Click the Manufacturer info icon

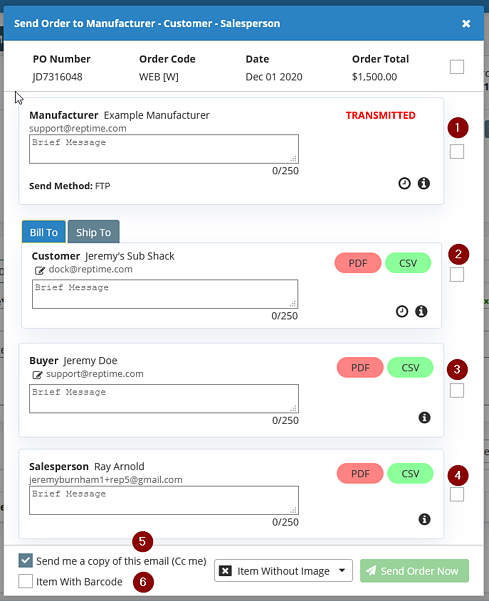pyautogui.click(x=423, y=184)
